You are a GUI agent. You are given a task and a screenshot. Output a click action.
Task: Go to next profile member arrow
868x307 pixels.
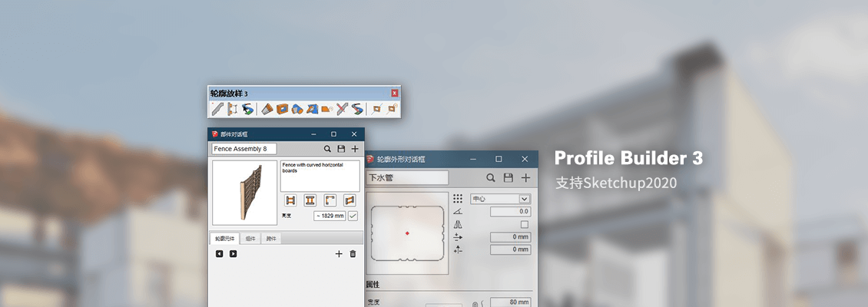click(x=233, y=253)
